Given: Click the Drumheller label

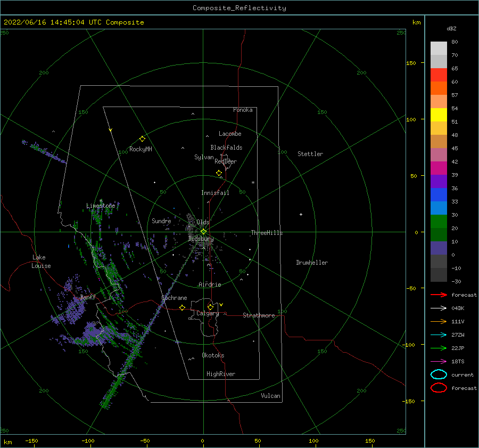Looking at the screenshot, I should [x=312, y=263].
